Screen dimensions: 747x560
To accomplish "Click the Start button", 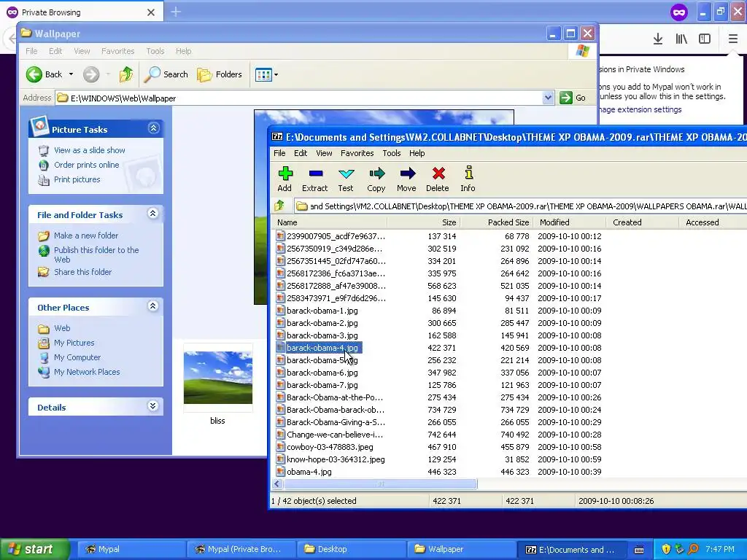I will (34, 549).
